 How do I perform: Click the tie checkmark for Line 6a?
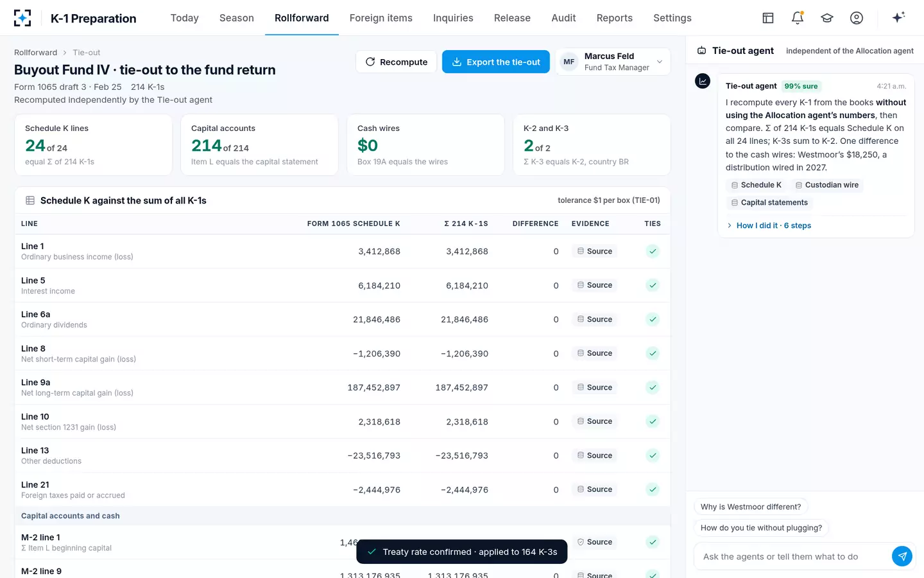coord(653,319)
